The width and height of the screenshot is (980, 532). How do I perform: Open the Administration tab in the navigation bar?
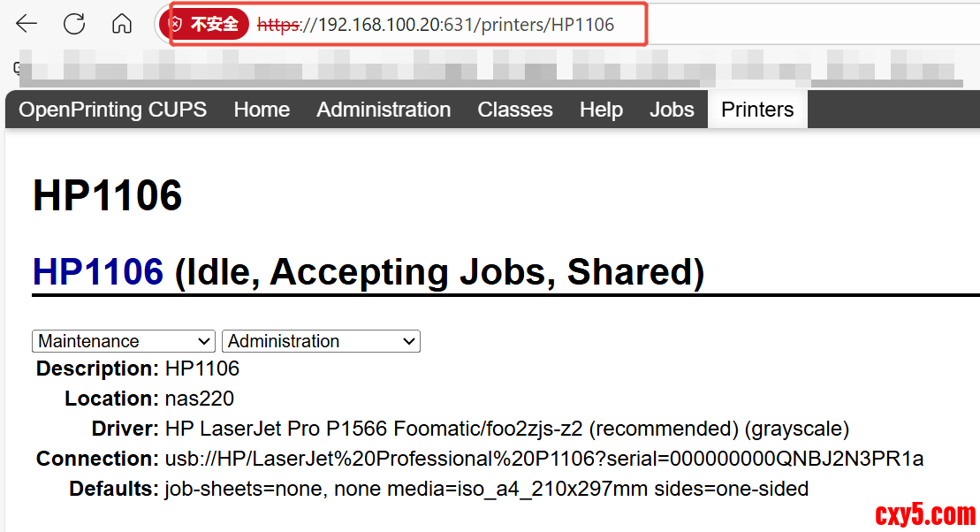(384, 110)
